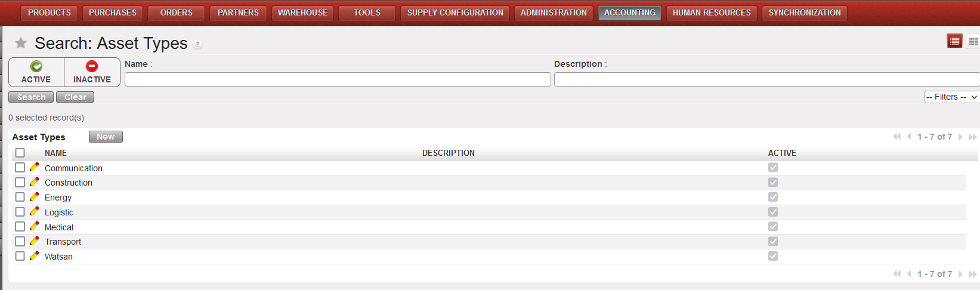980x290 pixels.
Task: Open the Warehouse menu
Action: coord(302,13)
